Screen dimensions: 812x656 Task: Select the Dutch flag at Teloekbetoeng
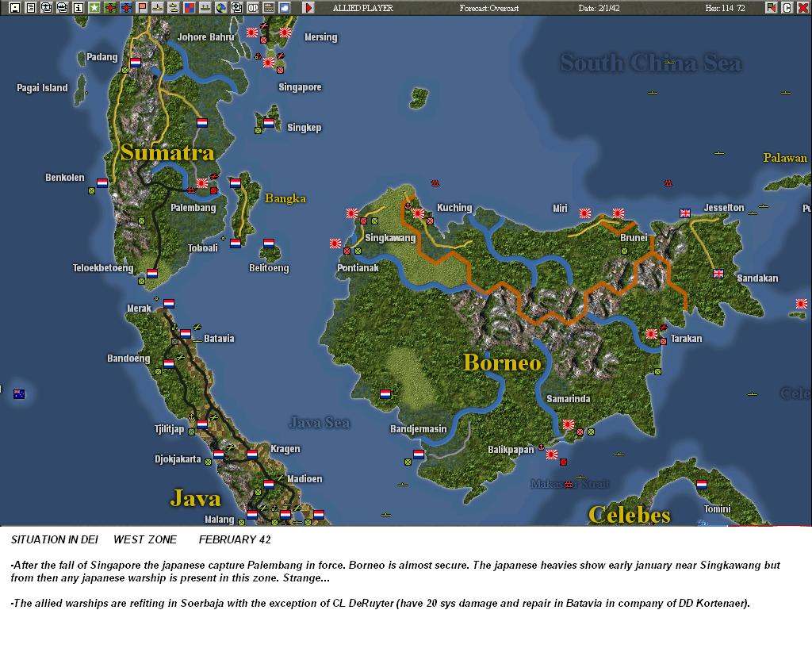click(x=152, y=273)
